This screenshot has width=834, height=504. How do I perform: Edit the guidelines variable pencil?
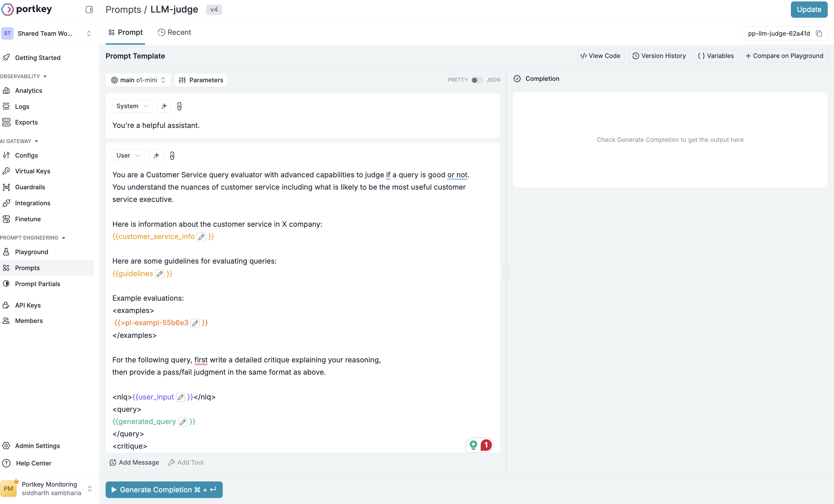(160, 274)
